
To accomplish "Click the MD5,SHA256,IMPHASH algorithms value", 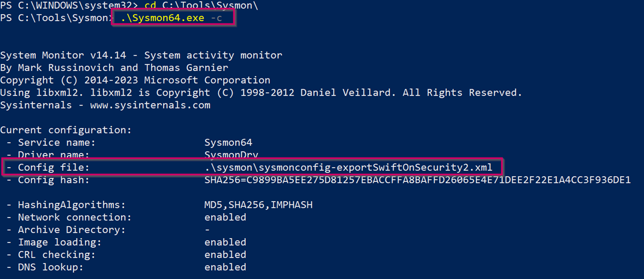I will 258,205.
